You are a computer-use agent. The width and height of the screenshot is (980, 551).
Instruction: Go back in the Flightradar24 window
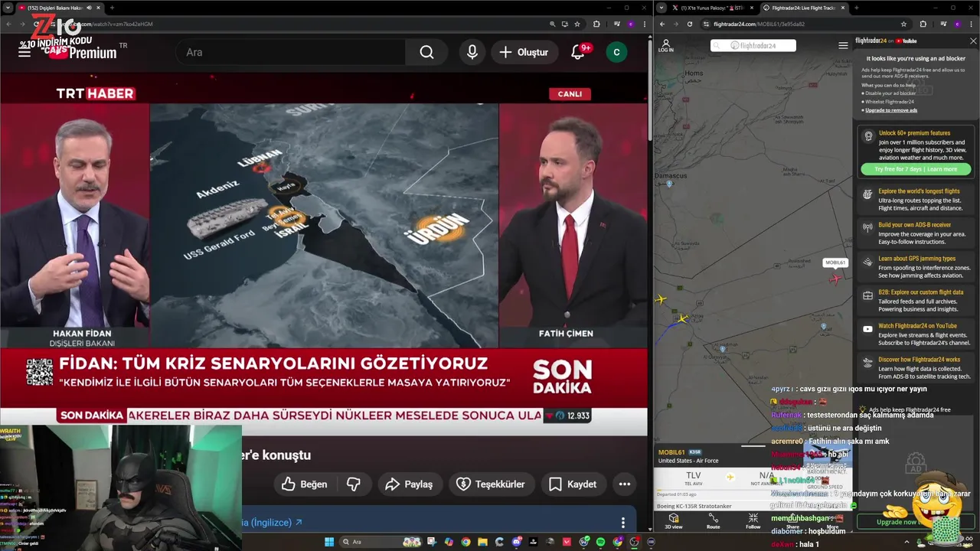(x=661, y=24)
